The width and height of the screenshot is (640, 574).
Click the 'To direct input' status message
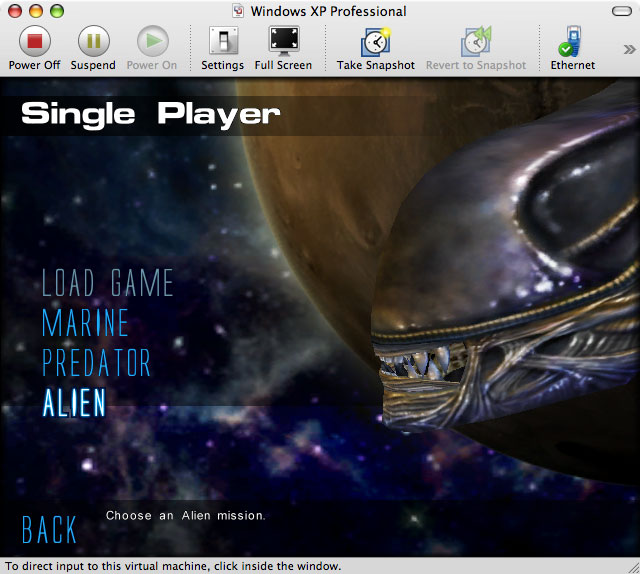(x=173, y=566)
